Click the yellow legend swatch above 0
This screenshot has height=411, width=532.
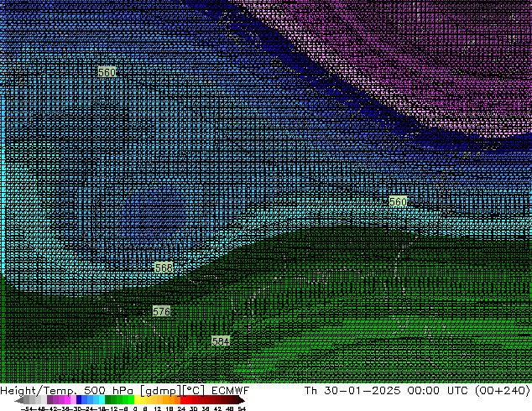coord(137,400)
